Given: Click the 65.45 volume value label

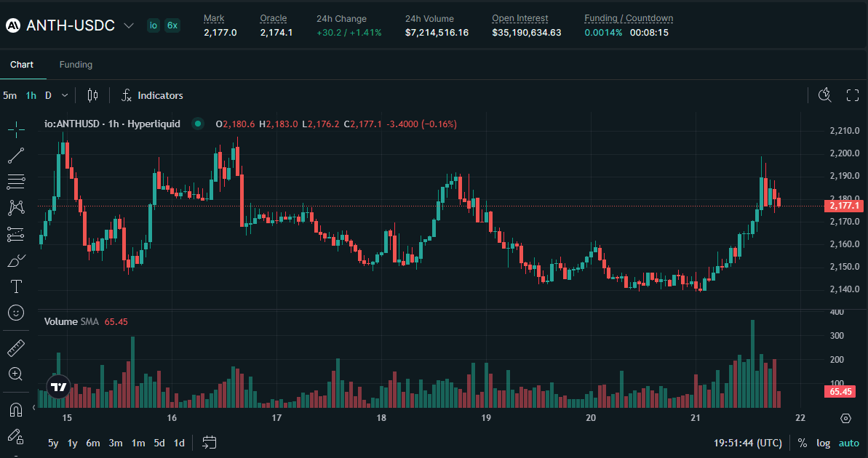Looking at the screenshot, I should (841, 392).
